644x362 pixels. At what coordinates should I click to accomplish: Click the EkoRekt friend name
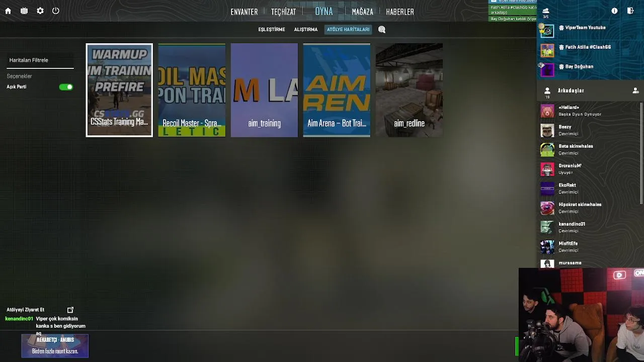568,185
